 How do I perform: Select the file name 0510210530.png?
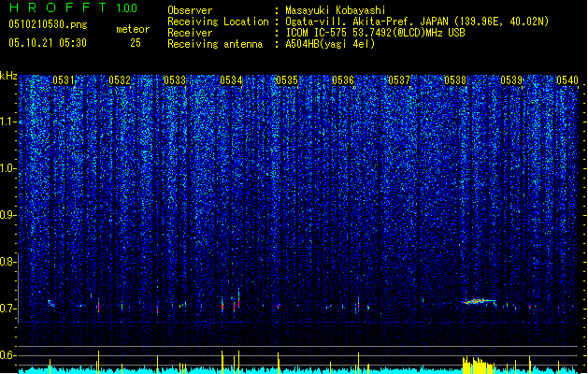48,24
